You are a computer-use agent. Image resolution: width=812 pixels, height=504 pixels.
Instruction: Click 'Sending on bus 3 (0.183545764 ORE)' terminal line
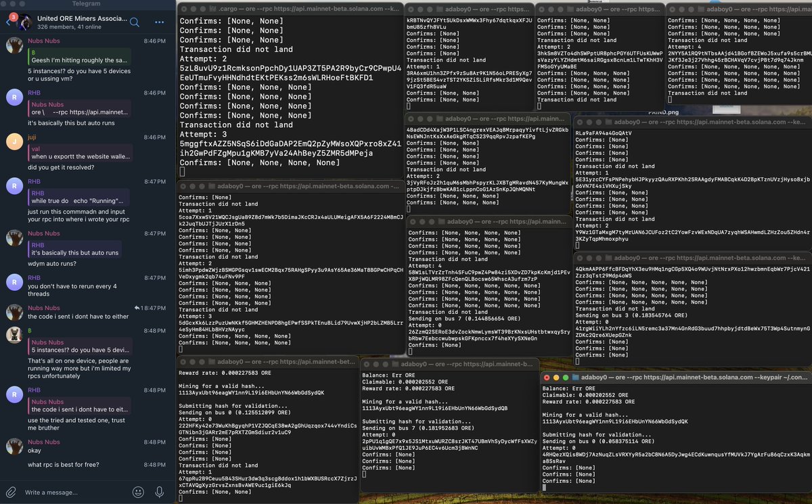(631, 315)
